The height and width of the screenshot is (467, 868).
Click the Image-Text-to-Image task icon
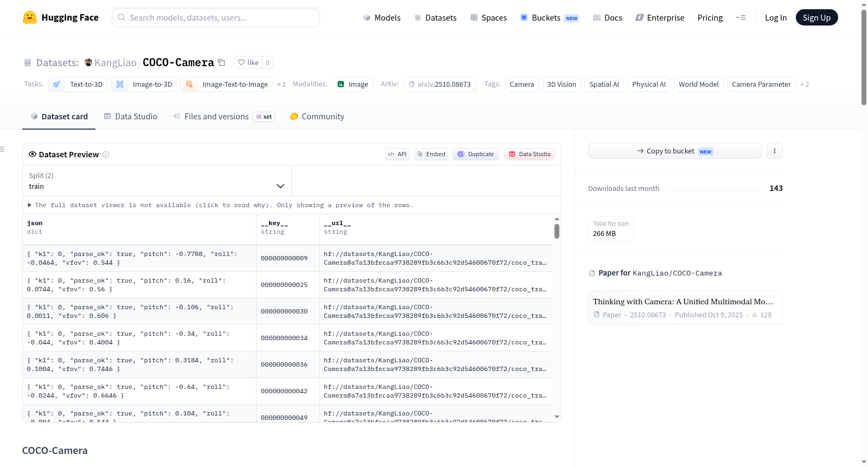(189, 84)
